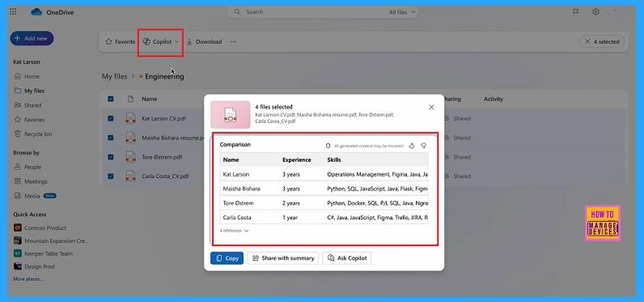Clear the 4 selected button
This screenshot has width=644, height=302.
(x=602, y=41)
